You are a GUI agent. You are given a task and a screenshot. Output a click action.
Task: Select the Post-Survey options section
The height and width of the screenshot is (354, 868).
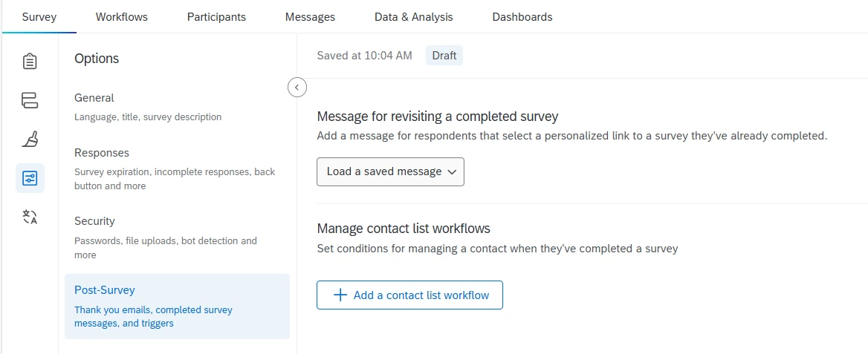click(177, 306)
